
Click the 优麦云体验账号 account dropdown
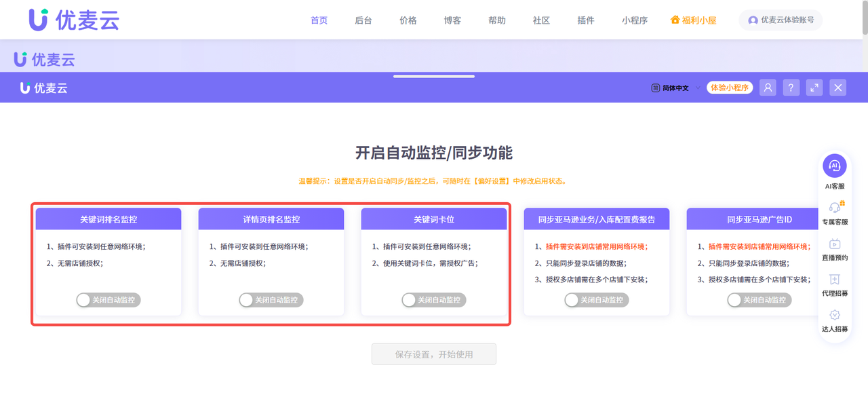[781, 20]
